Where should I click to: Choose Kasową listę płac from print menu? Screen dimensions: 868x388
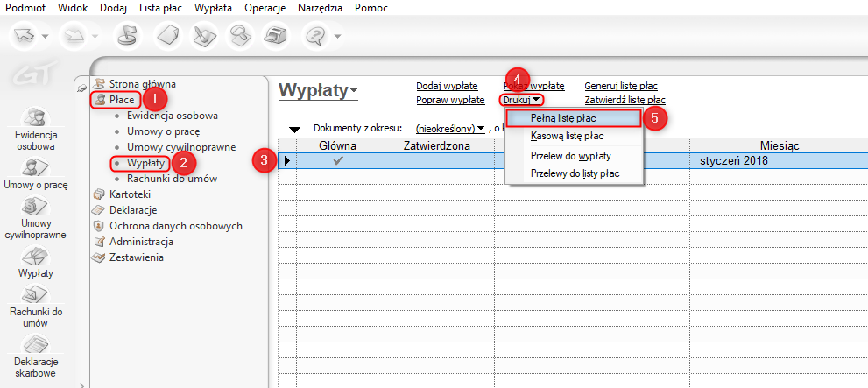pyautogui.click(x=574, y=136)
